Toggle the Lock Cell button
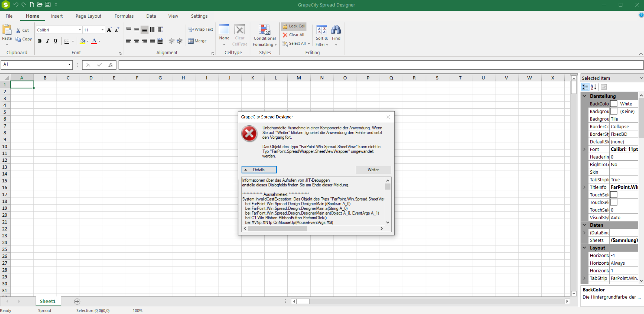644x314 pixels. point(294,26)
